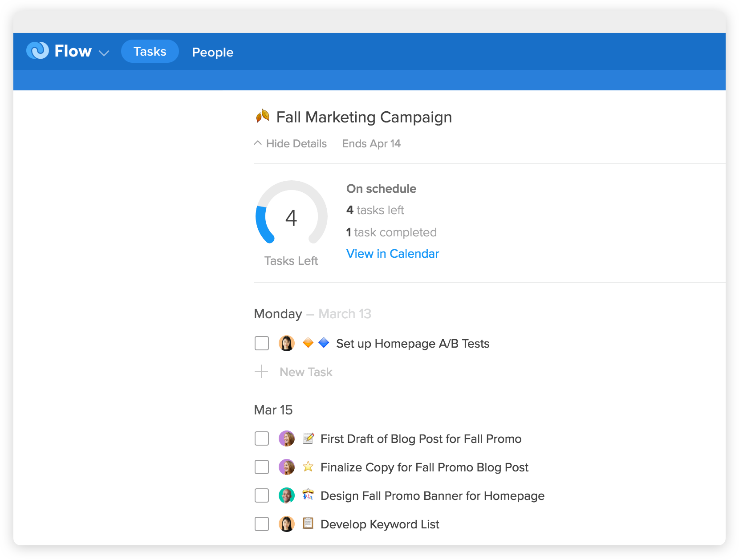The width and height of the screenshot is (739, 560).
Task: Click the orange diamond tag icon
Action: [x=308, y=343]
